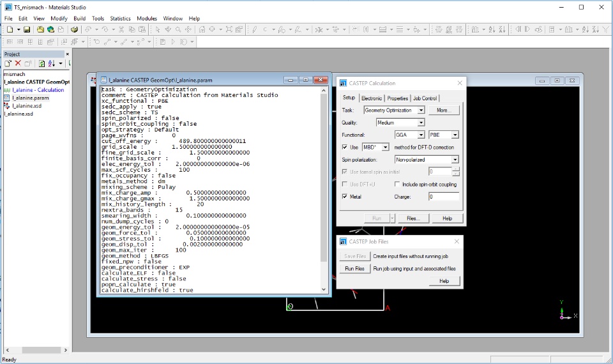Open the Modules menu
The width and height of the screenshot is (613, 364).
click(x=147, y=19)
